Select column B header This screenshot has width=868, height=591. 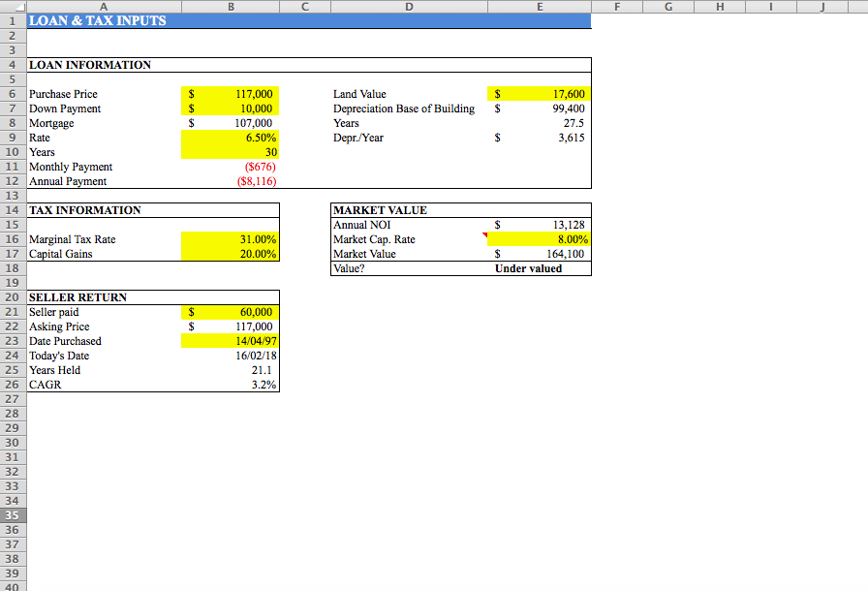(x=231, y=7)
